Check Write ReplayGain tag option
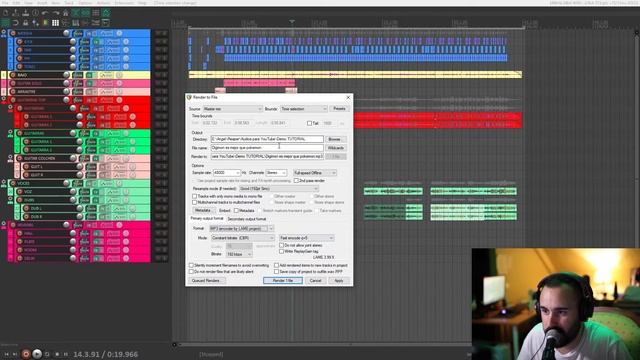Screen dimensions: 640x360 [281, 251]
